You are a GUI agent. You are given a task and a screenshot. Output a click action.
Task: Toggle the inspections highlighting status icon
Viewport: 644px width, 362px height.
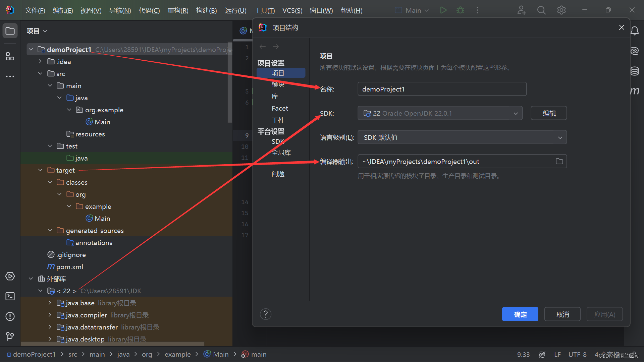tap(542, 355)
